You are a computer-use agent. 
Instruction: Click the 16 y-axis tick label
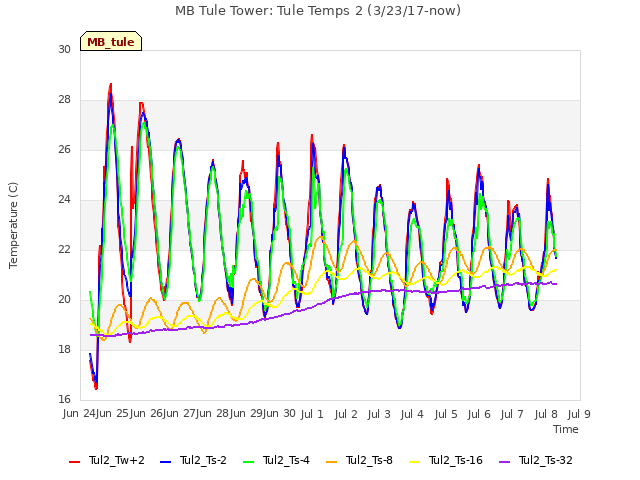[x=64, y=399]
